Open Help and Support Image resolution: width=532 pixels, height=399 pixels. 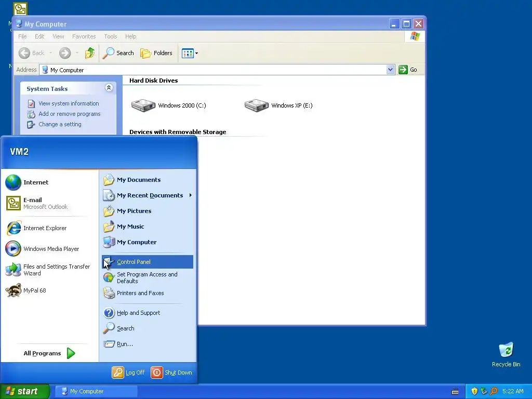131,313
